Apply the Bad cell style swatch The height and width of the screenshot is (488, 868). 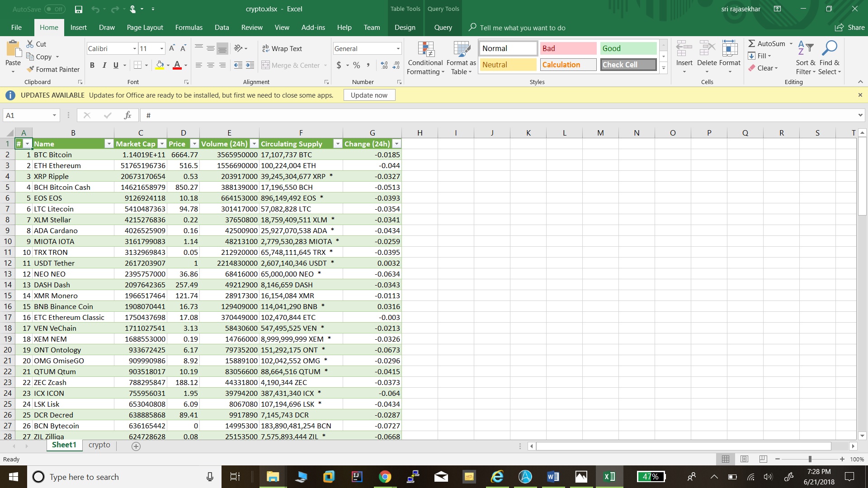tap(568, 48)
